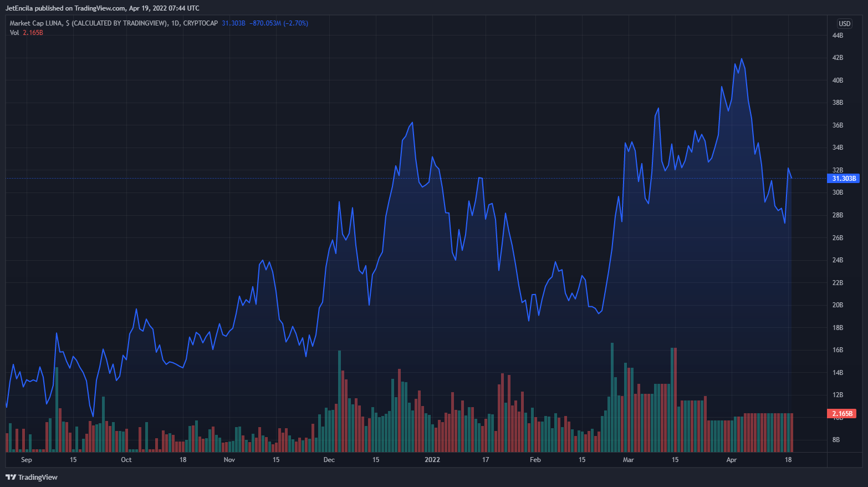
Task: Click the 2022 year marker on time axis
Action: click(432, 460)
